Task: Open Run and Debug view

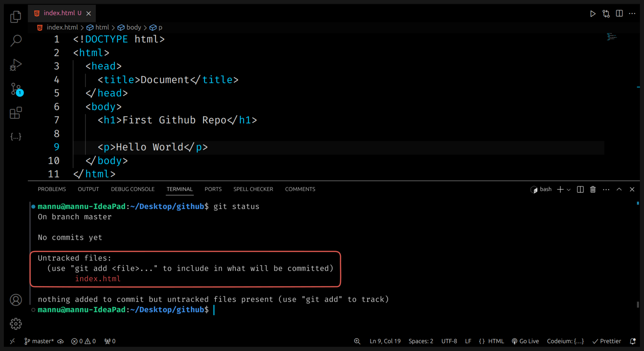Action: [x=15, y=64]
